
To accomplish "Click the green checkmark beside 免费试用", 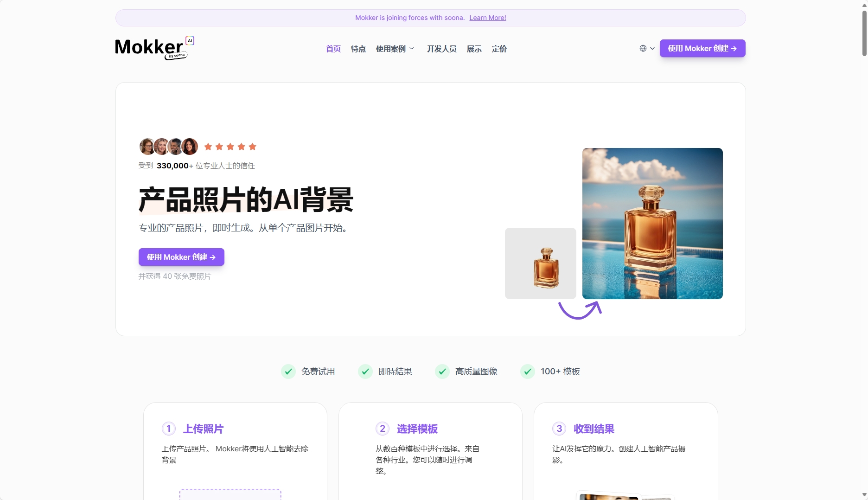I will (288, 372).
